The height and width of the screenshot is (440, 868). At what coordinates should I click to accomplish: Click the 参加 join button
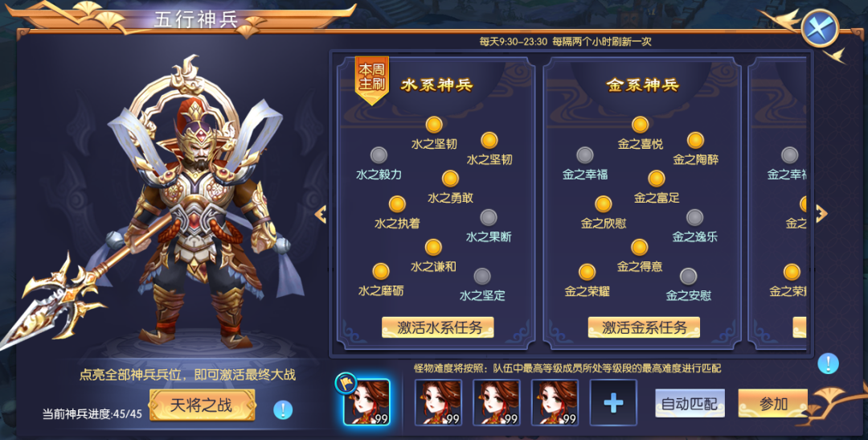tap(773, 404)
